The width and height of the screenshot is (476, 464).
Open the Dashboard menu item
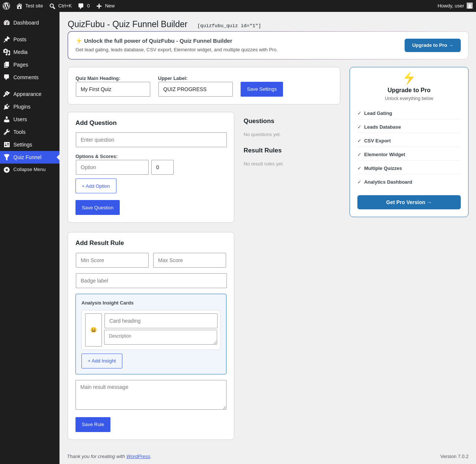[x=30, y=23]
